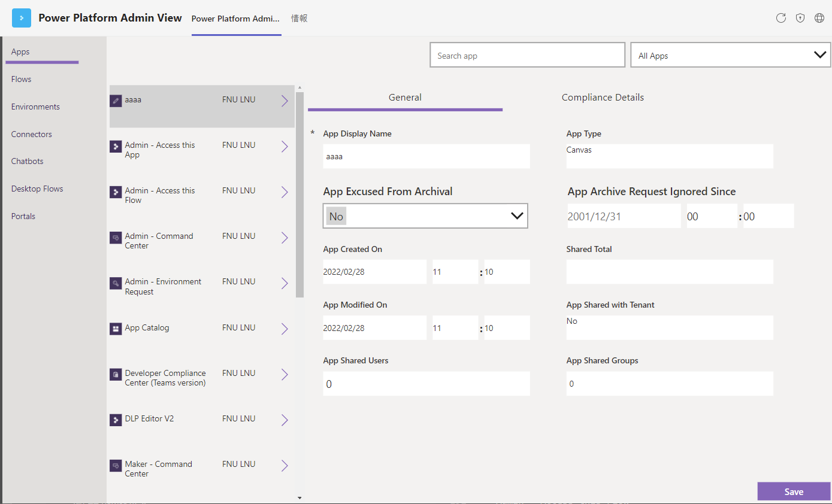The image size is (832, 504).
Task: Click App Created On date field
Action: tap(374, 272)
